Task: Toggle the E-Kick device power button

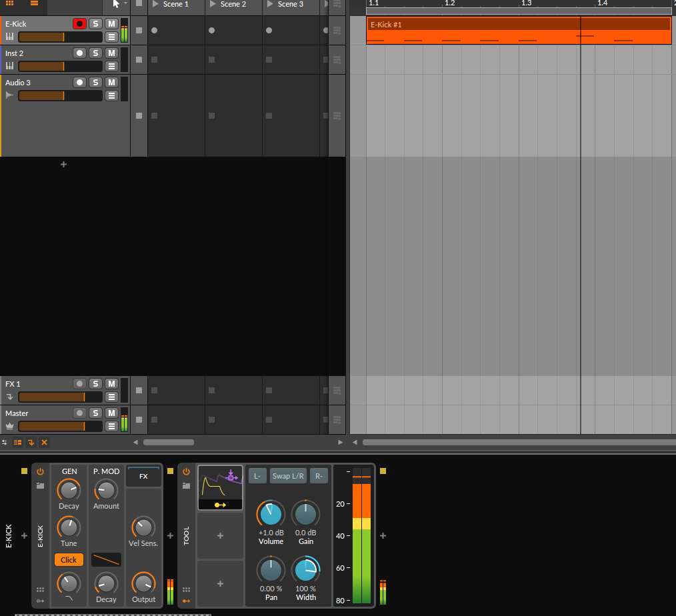Action: coord(41,471)
